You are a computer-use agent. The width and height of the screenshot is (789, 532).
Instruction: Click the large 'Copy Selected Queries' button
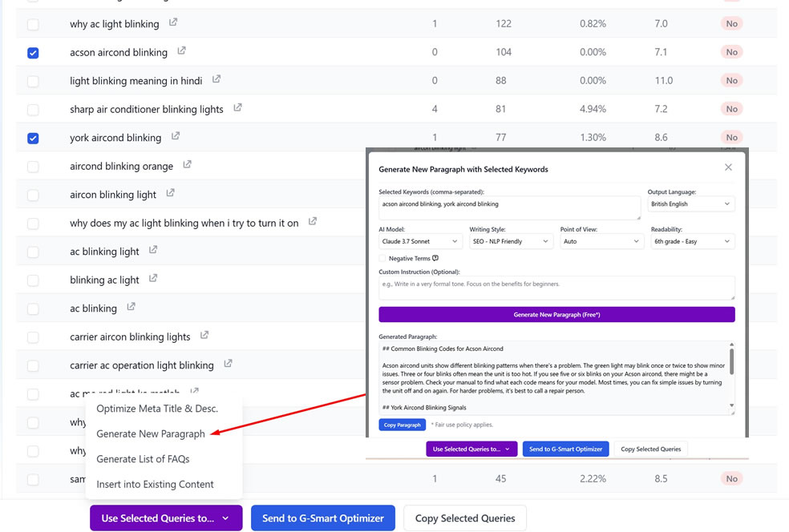point(465,518)
